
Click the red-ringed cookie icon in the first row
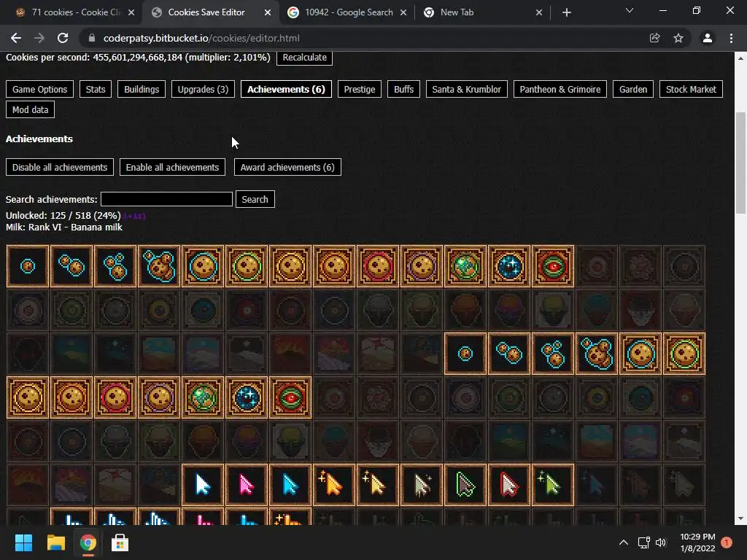(x=378, y=266)
